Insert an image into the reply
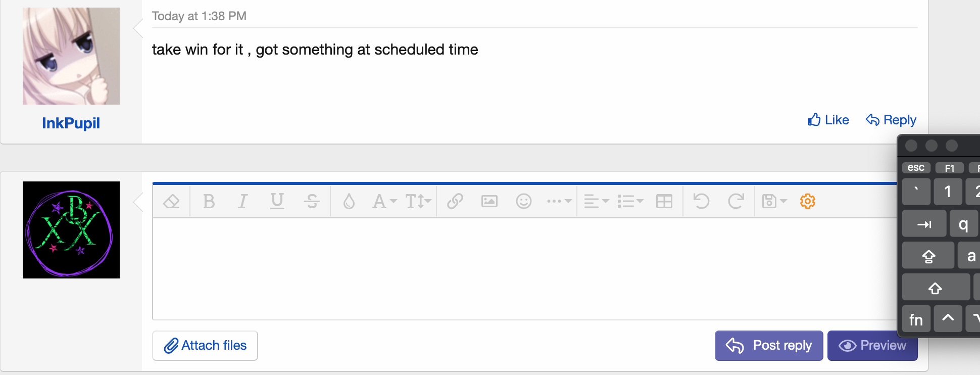Screen dimensions: 980x375 (x=489, y=202)
